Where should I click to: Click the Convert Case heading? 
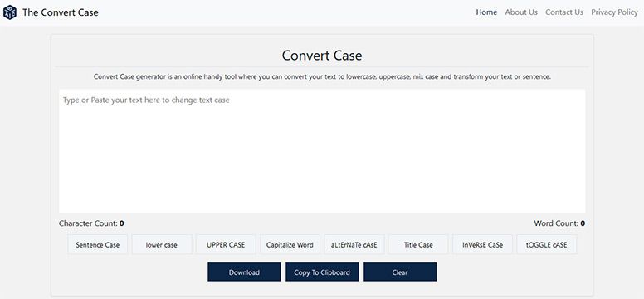pos(322,56)
